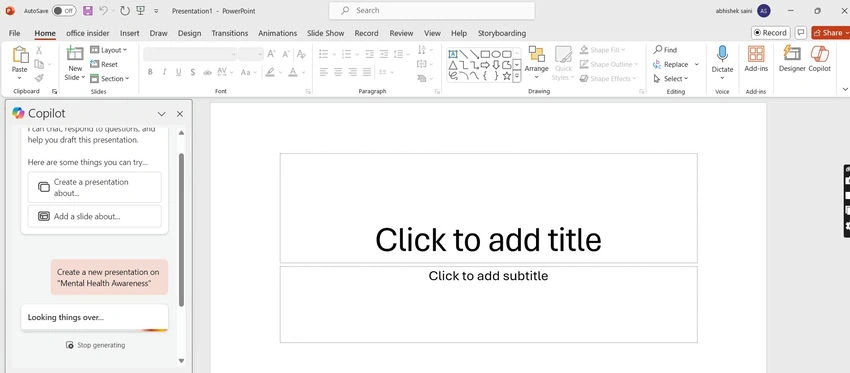Viewport: 850px width, 373px height.
Task: Select the star shape in gallery
Action: point(506,76)
